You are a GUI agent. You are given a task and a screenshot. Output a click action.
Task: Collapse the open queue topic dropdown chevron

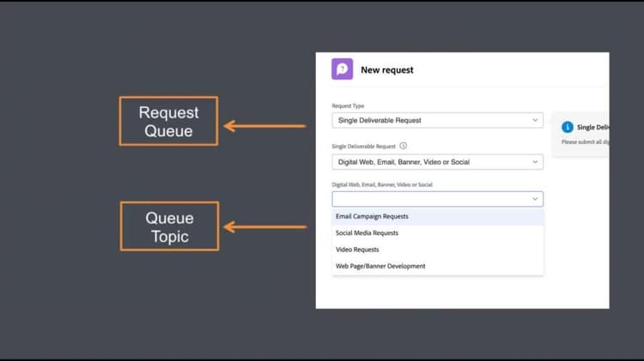pyautogui.click(x=535, y=199)
